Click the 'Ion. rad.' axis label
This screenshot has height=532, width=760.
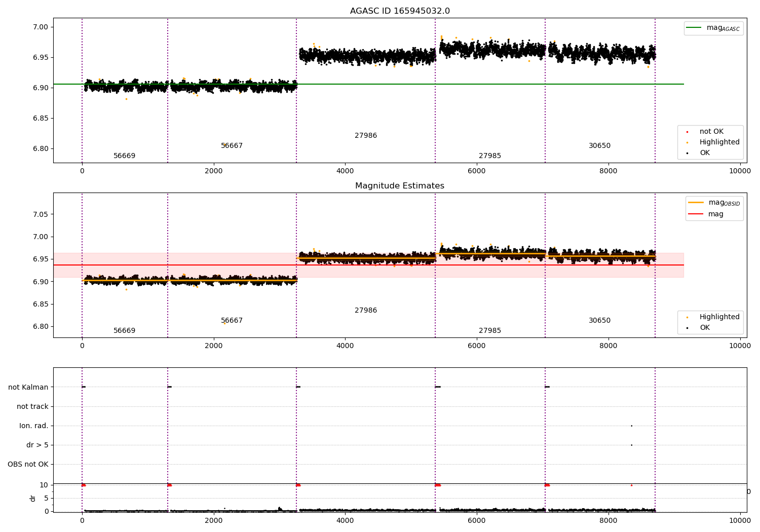click(34, 426)
